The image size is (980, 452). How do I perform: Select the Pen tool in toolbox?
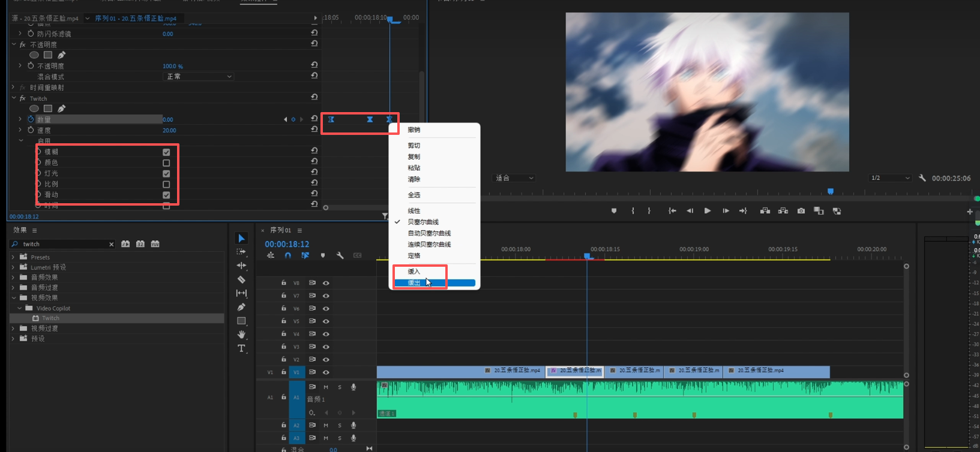tap(241, 307)
